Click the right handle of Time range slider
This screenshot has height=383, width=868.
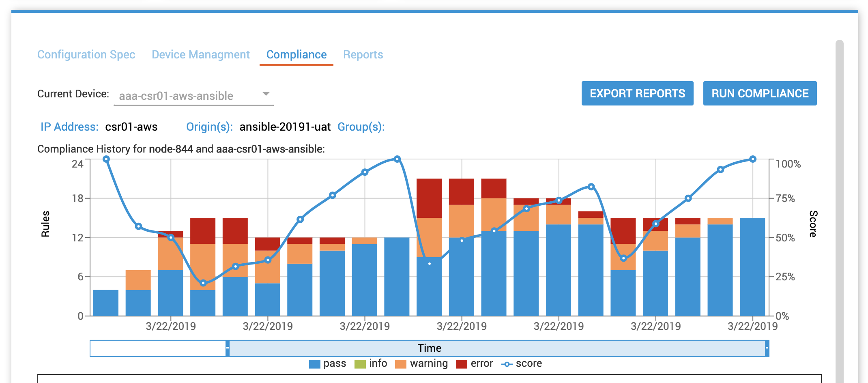tap(767, 349)
